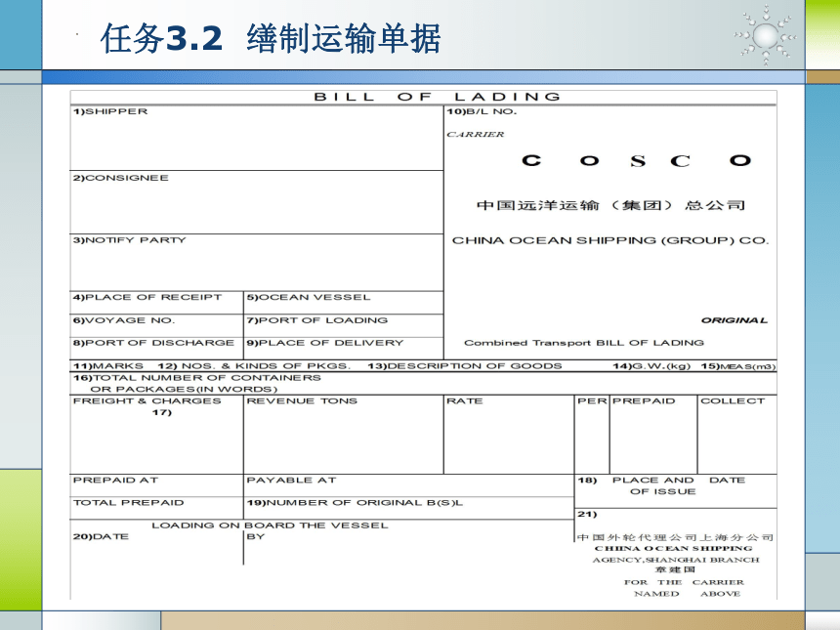
Task: Click the "4)PLACE OF RECEIPT" label
Action: (147, 297)
